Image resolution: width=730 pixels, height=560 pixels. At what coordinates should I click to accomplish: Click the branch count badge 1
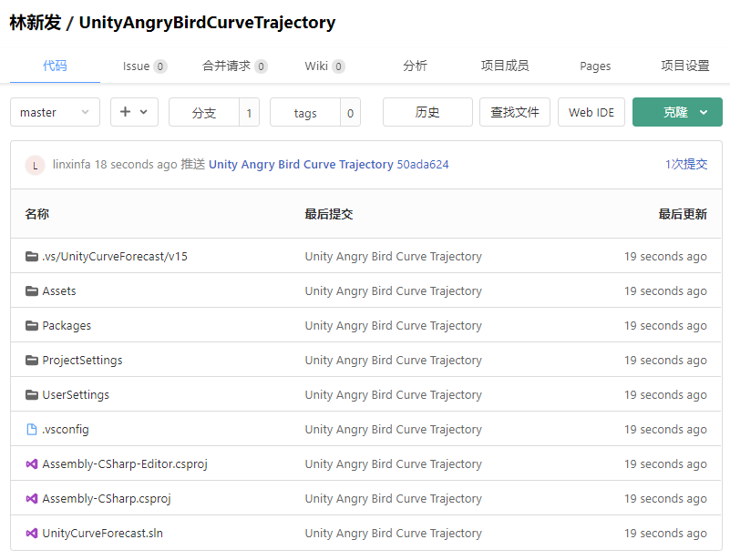click(x=249, y=113)
